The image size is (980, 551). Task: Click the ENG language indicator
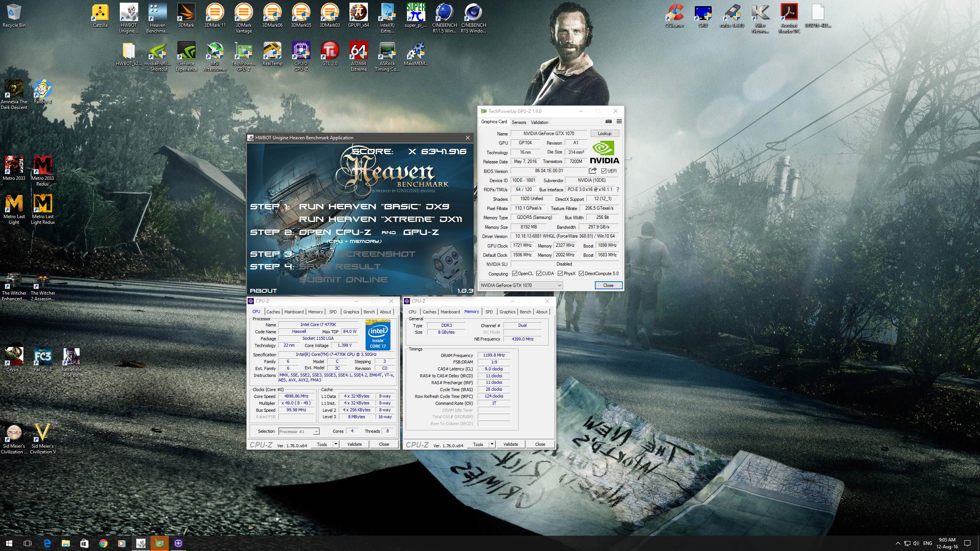click(928, 543)
